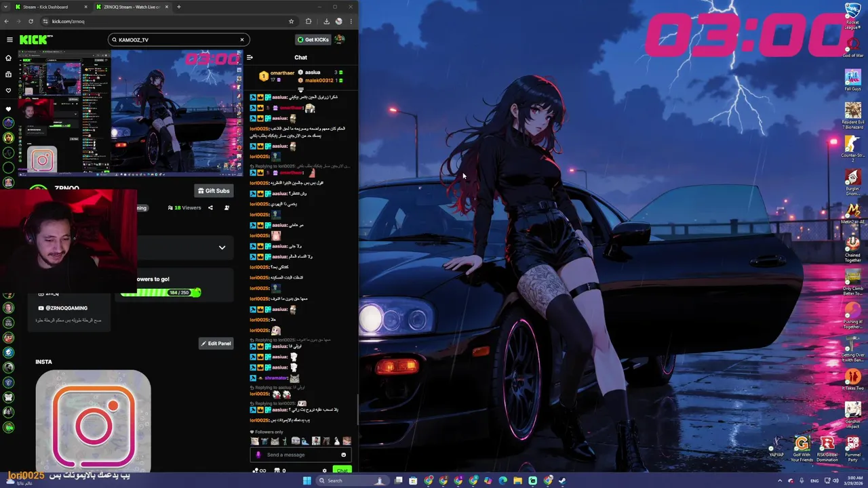Click the 18 Viewers count
Viewport: 868px width, 488px height.
(184, 208)
